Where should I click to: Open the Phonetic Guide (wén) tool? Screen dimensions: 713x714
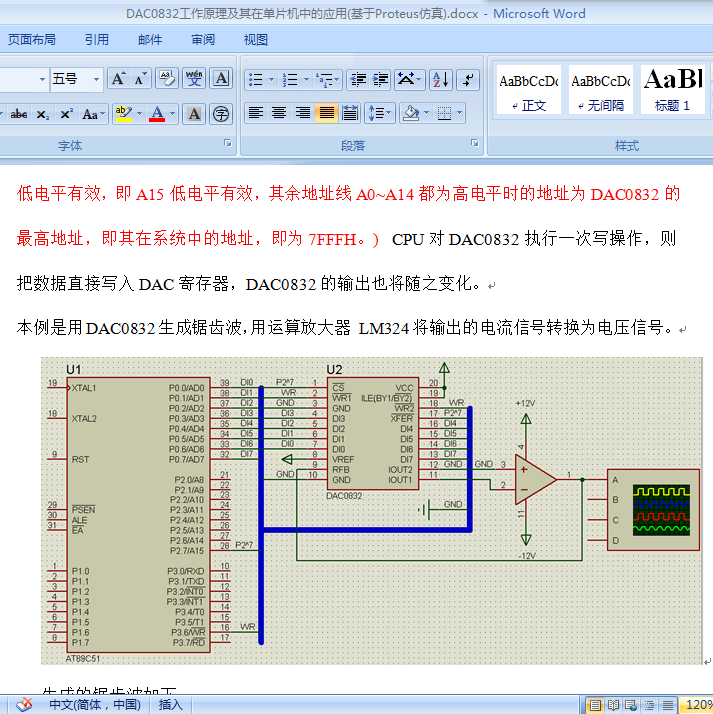(194, 79)
